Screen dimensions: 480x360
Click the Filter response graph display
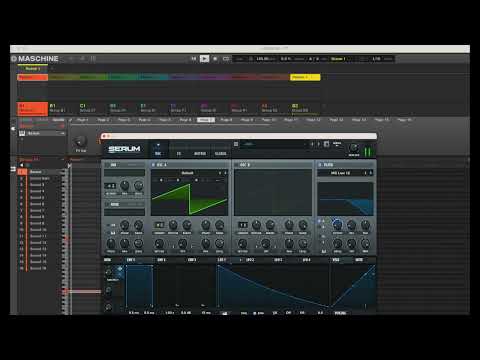pos(346,199)
